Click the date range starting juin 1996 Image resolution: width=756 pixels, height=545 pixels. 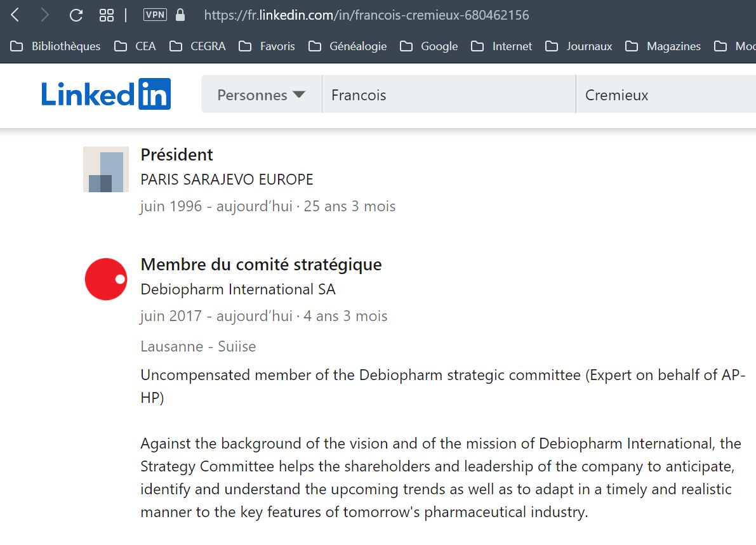coord(268,206)
